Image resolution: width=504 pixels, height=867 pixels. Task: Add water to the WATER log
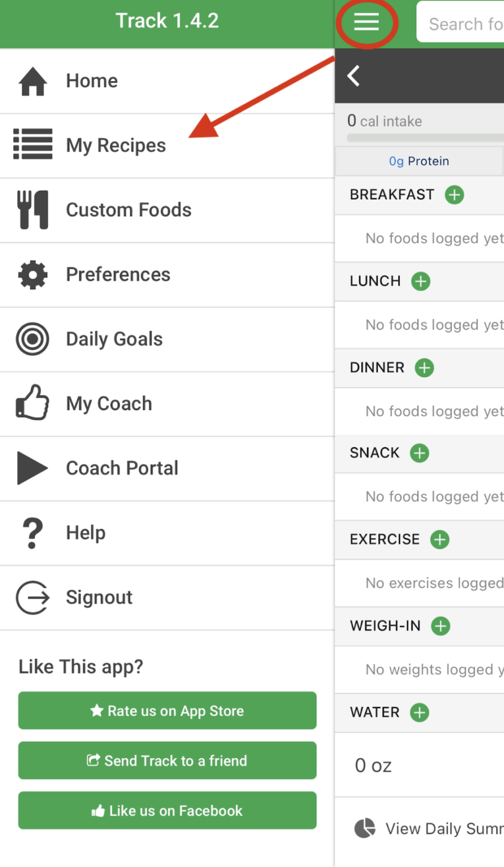pyautogui.click(x=419, y=713)
